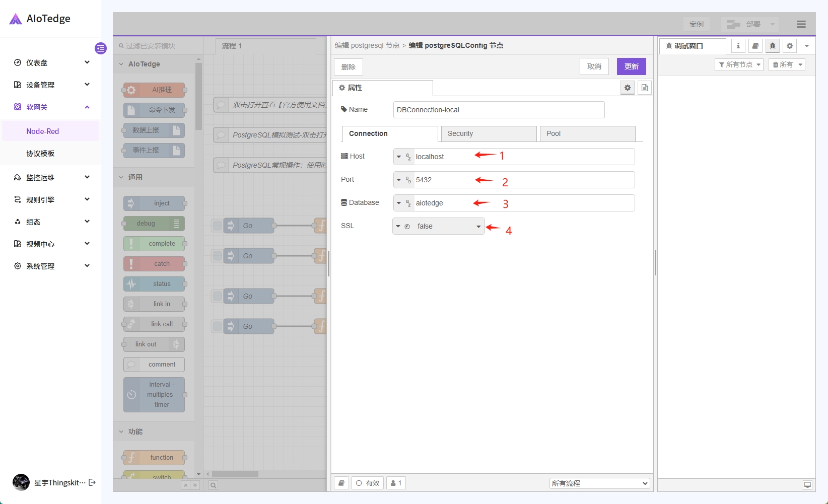Click the node description document icon
The height and width of the screenshot is (504, 828).
644,88
